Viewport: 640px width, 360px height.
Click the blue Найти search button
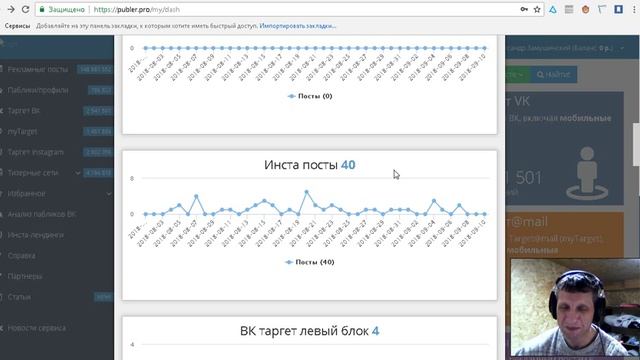553,75
